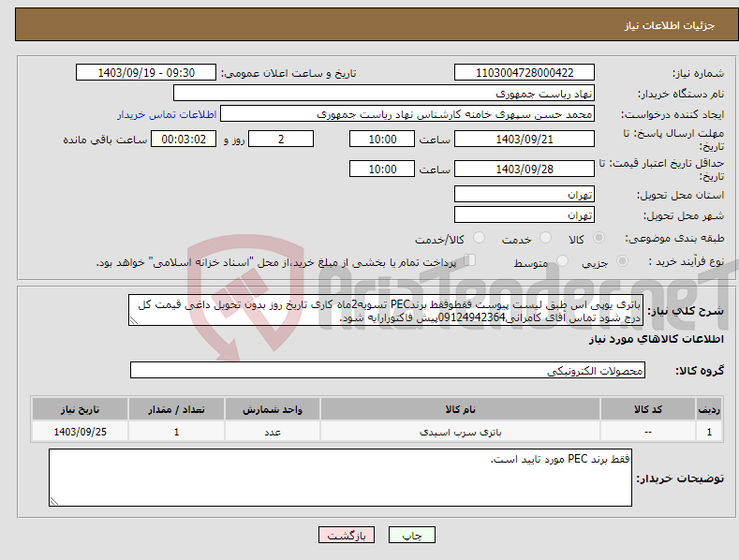The width and height of the screenshot is (739, 560).
Task: Click the price validity date 1403/09/28
Action: pos(525,169)
